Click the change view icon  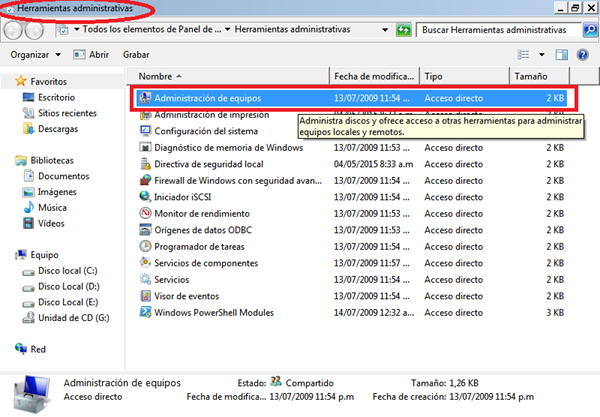tap(523, 55)
